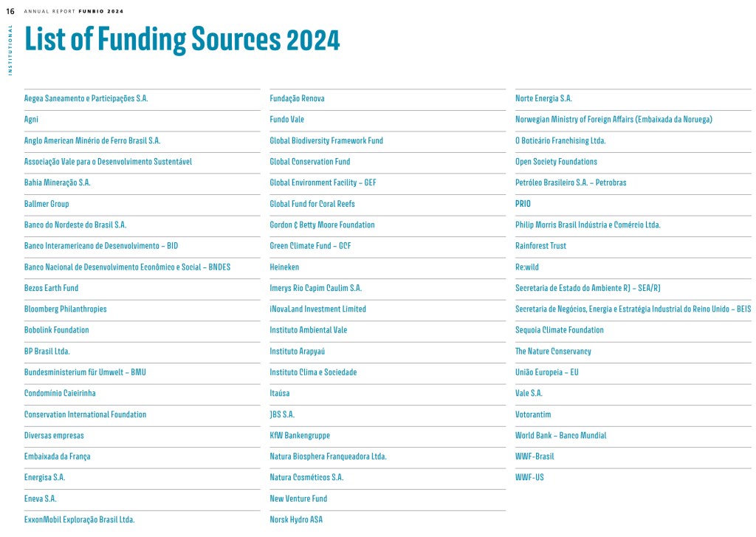Select The Nature Conservancy entry
This screenshot has height=537, width=756.
(553, 352)
